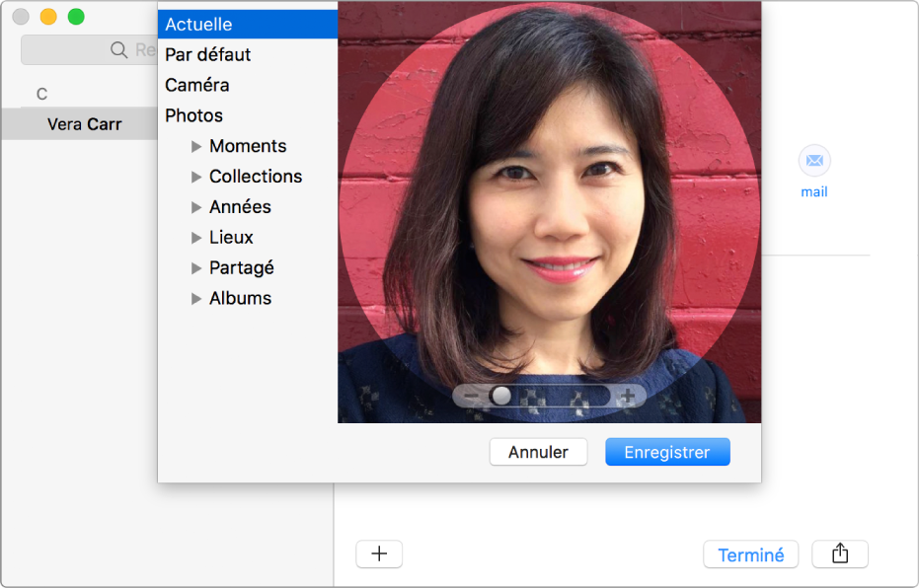Screen dimensions: 919x588
Task: Switch to the Caméra source
Action: 197,85
